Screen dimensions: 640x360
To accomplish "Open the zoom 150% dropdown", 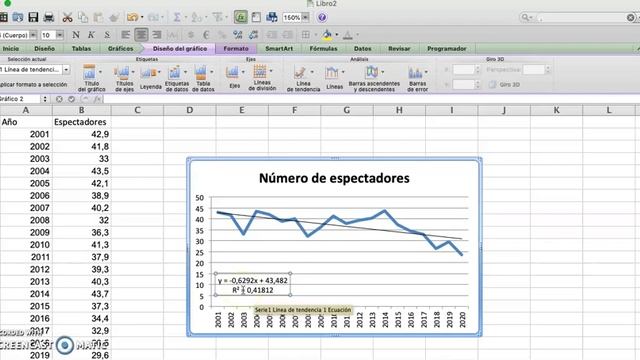I will coord(306,18).
